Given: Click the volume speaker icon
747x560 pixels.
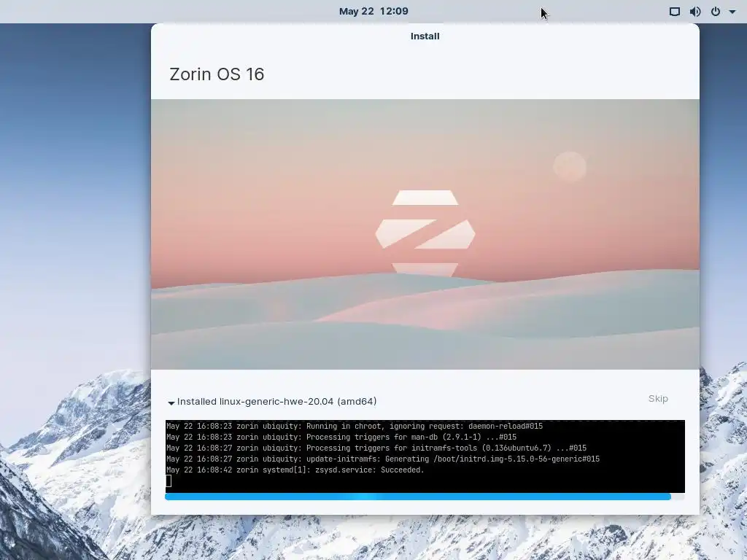Looking at the screenshot, I should (695, 12).
